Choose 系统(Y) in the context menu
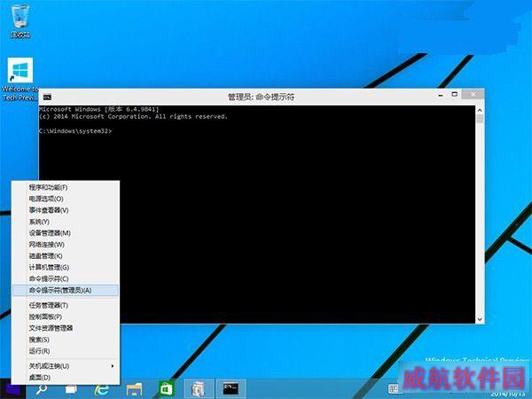This screenshot has width=532, height=399. [x=66, y=222]
